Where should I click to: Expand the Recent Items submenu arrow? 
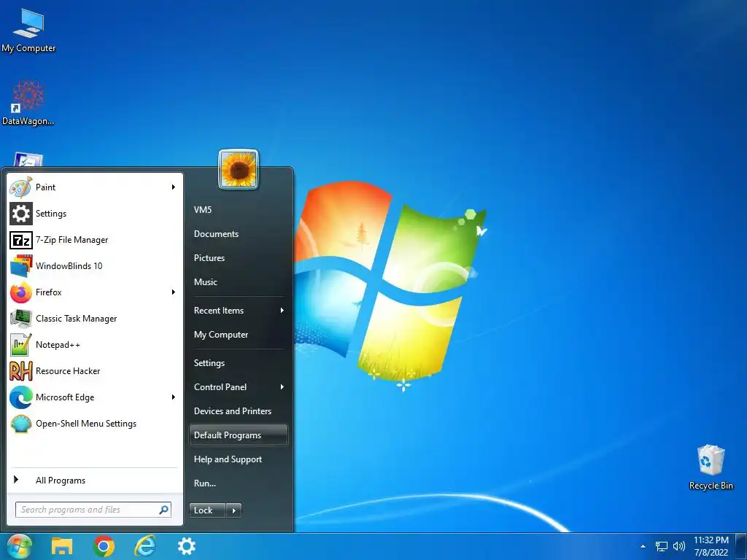pyautogui.click(x=282, y=311)
